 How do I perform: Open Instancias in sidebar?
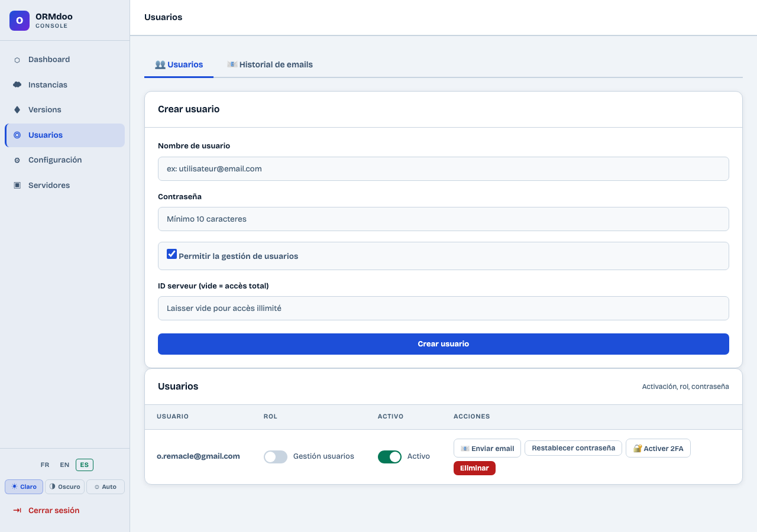[x=65, y=85]
